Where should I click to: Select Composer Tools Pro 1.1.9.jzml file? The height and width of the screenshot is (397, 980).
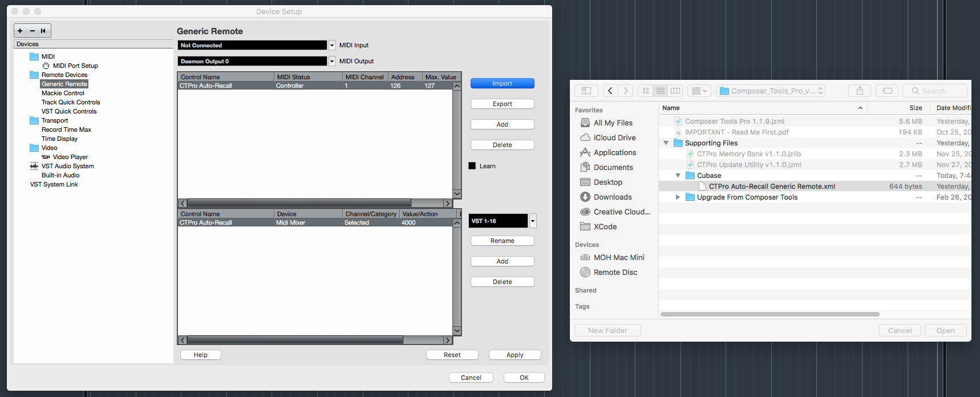(x=735, y=121)
